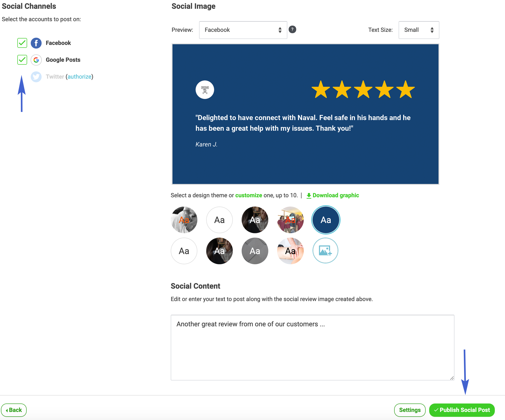This screenshot has width=505, height=420.
Task: Uncheck the Google Posts checkbox
Action: point(22,60)
